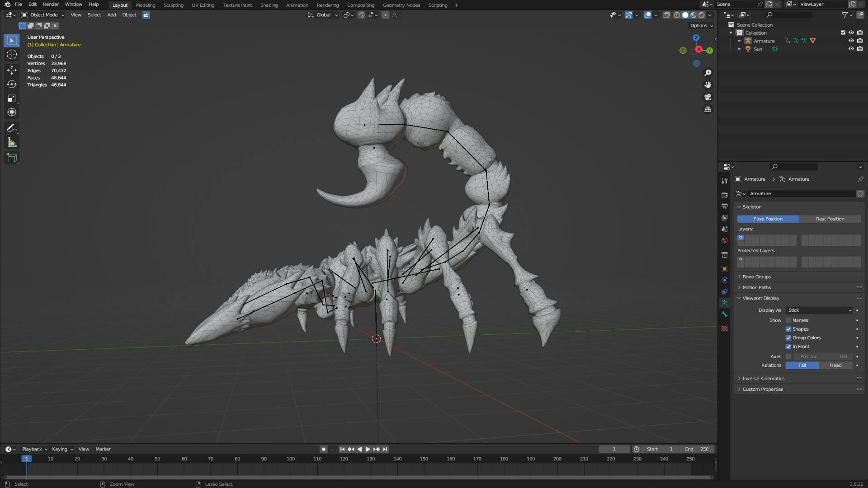Uncheck the Group Colors checkbox
Screen dimensions: 868x488
(788, 338)
